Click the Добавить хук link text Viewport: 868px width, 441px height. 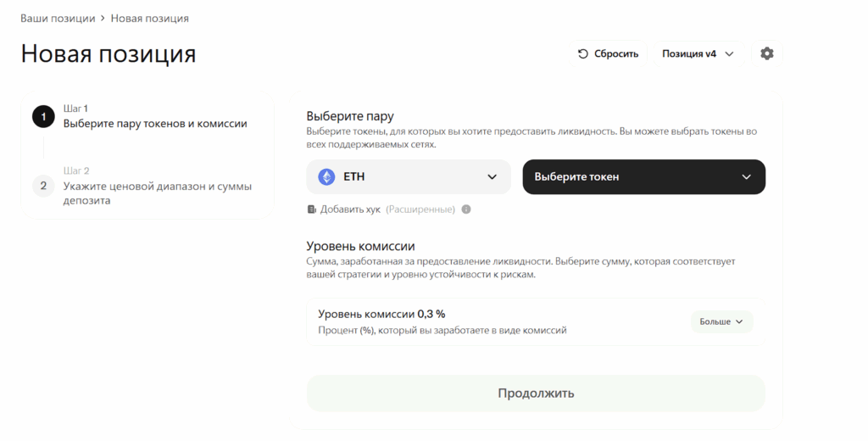(x=350, y=209)
